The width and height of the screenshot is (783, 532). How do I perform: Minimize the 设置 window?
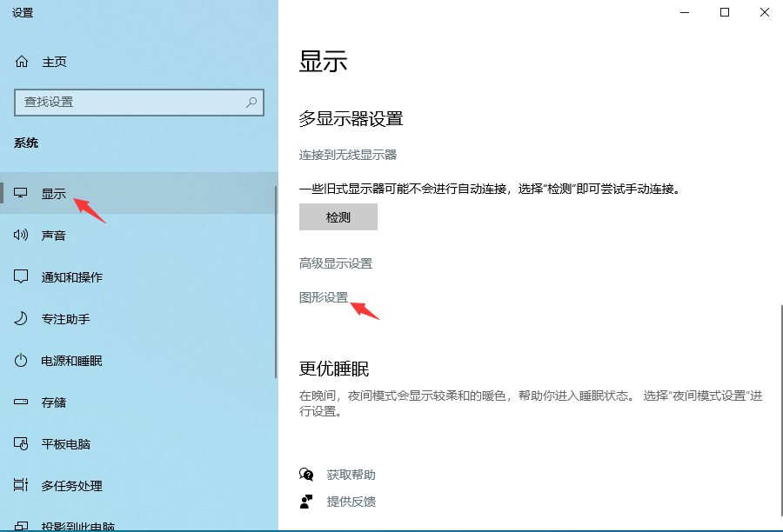point(685,12)
